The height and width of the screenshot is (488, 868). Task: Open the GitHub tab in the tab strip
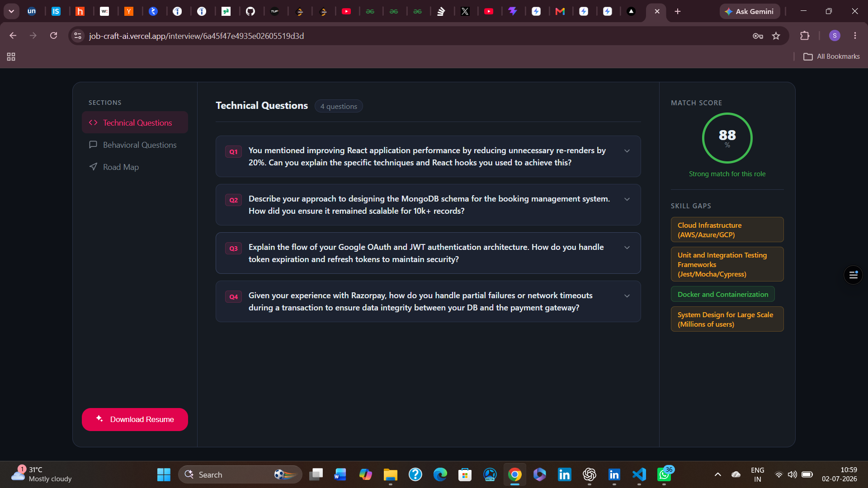coord(250,11)
